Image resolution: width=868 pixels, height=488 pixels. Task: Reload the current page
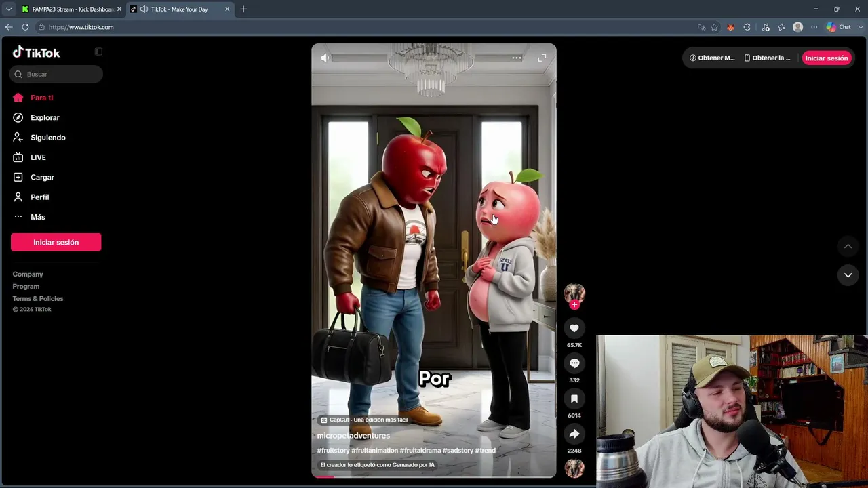coord(25,27)
